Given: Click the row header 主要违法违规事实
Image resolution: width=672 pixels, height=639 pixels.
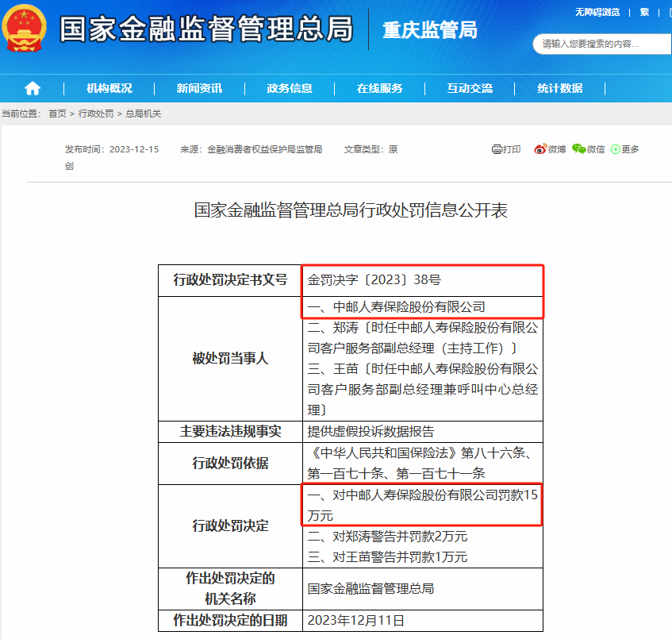Looking at the screenshot, I should 230,432.
